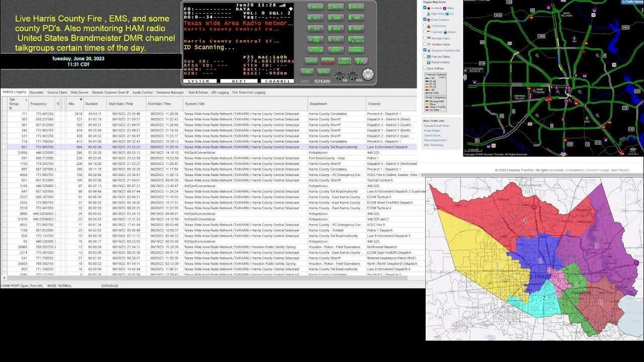
Task: Enable the Cameras map checkbox
Action: [x=425, y=32]
